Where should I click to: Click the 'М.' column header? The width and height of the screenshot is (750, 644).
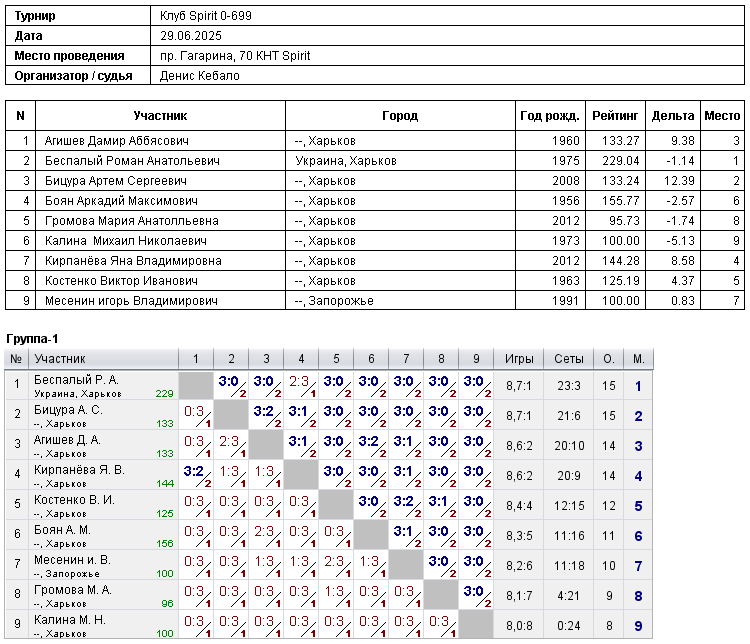click(x=639, y=359)
